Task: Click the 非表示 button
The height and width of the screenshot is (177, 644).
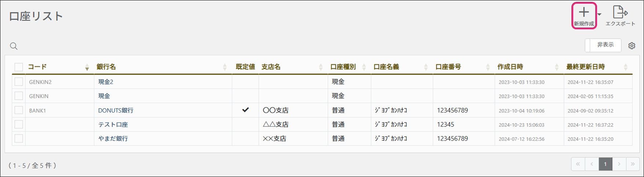Action: [603, 45]
